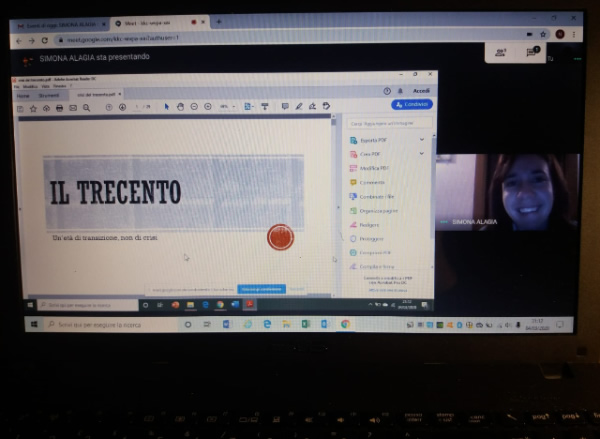Open the Modifica PDF tool

[370, 168]
